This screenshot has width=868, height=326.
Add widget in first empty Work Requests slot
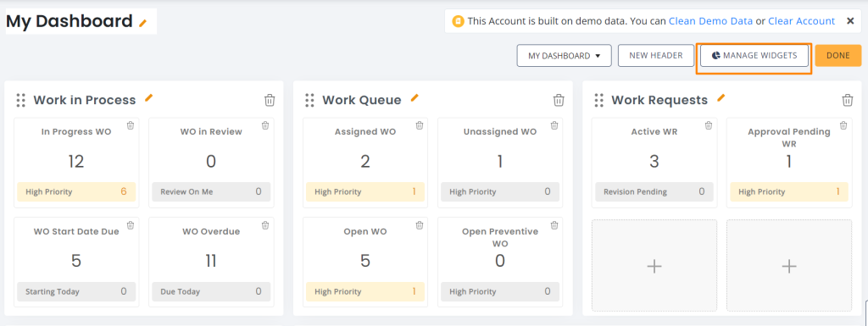point(654,266)
